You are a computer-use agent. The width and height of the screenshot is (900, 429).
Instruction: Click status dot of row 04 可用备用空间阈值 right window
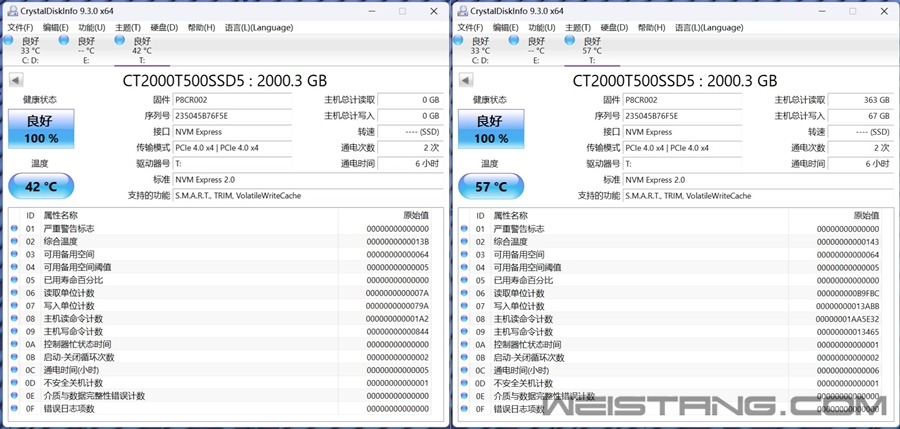[464, 267]
